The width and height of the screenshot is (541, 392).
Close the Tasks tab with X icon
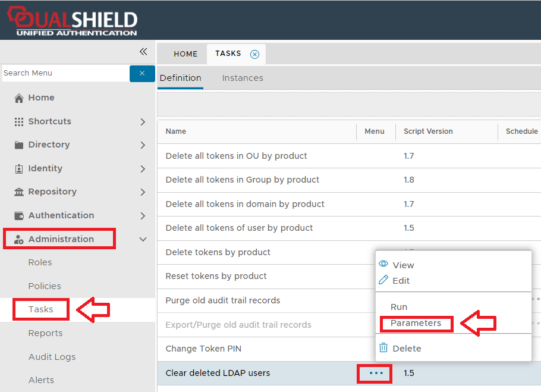tap(254, 54)
